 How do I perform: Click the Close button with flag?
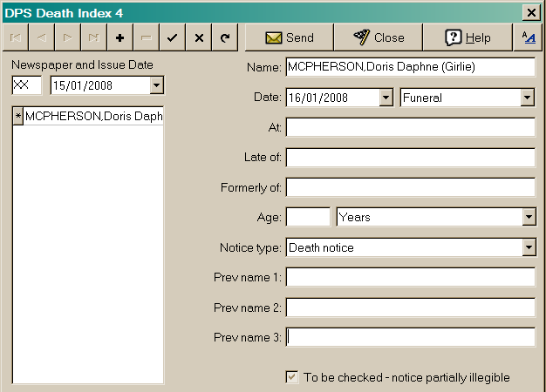379,37
